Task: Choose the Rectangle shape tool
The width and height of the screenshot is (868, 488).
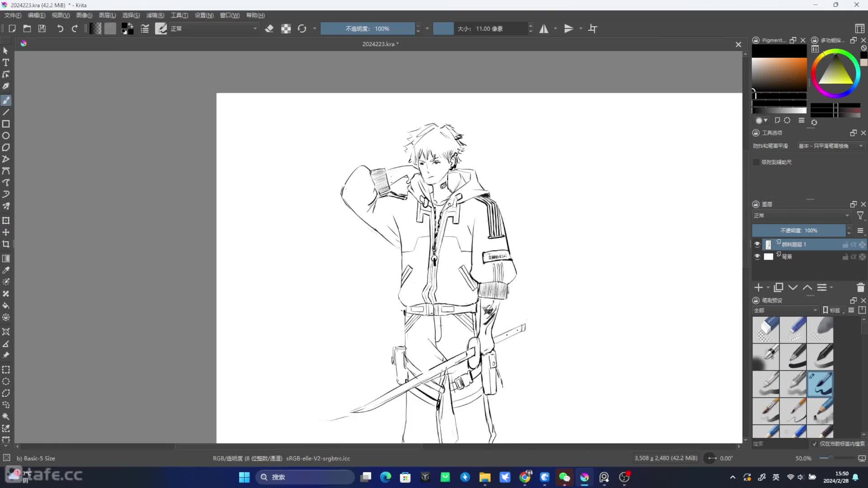Action: 6,124
